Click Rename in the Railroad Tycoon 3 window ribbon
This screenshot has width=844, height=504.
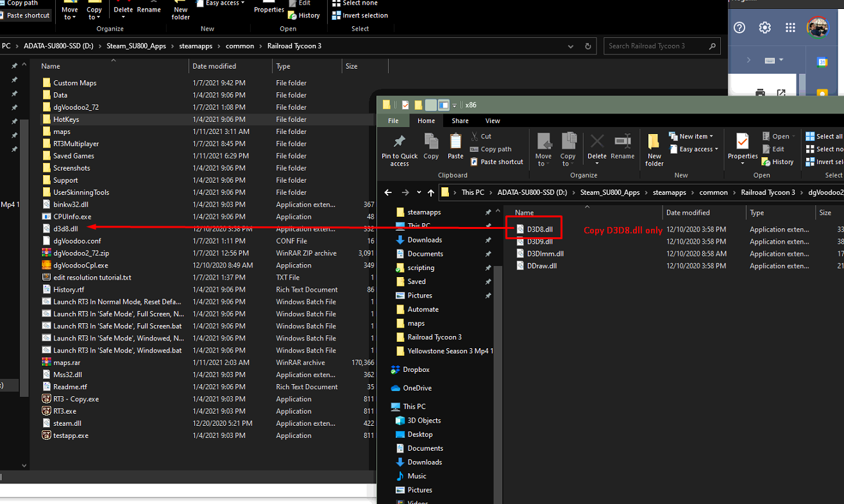pyautogui.click(x=149, y=10)
